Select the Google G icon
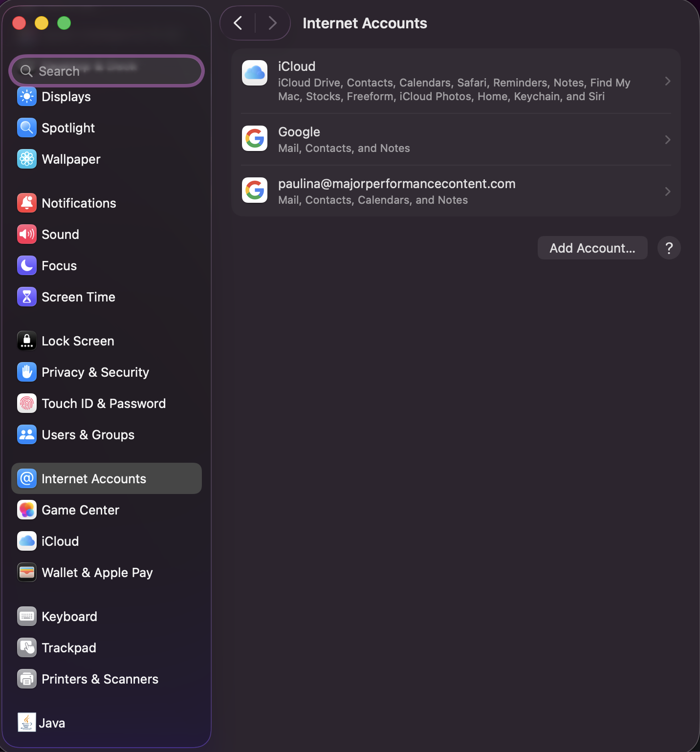This screenshot has height=752, width=700. tap(254, 138)
